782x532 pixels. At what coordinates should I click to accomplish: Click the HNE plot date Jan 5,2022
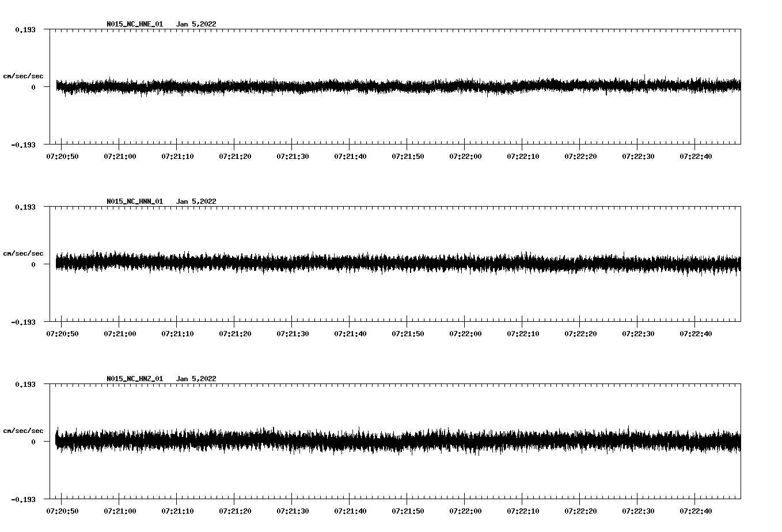(x=196, y=24)
